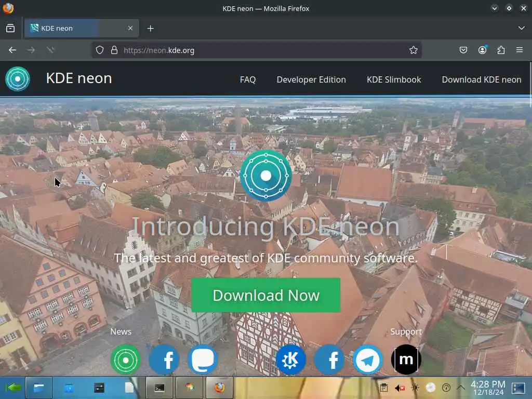
Task: Show hidden system tray icons arrow
Action: [x=461, y=387]
